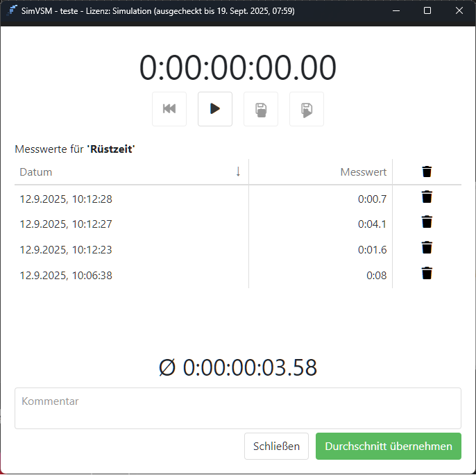Click the save-and-continue measurement icon
The image size is (476, 475).
pyautogui.click(x=307, y=109)
